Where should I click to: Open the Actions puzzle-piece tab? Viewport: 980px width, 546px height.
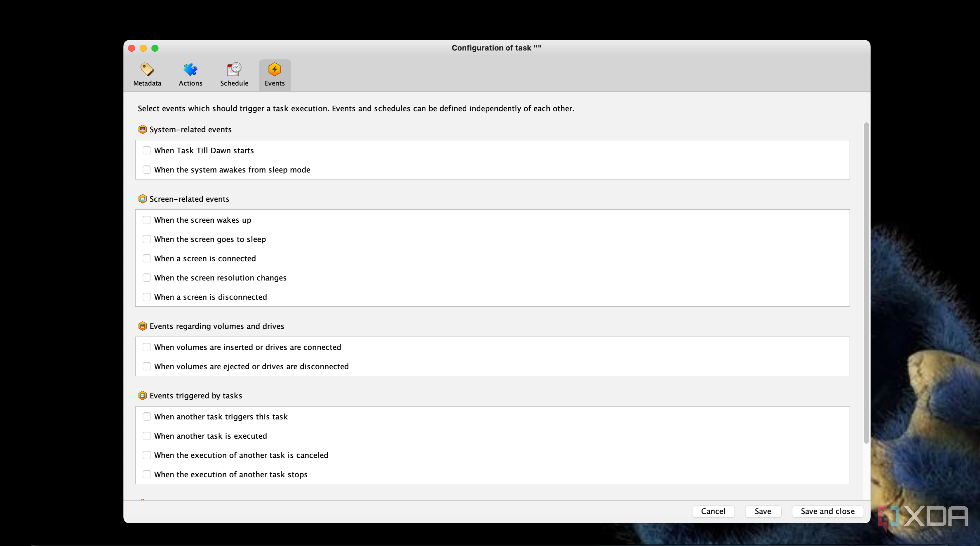coord(190,75)
